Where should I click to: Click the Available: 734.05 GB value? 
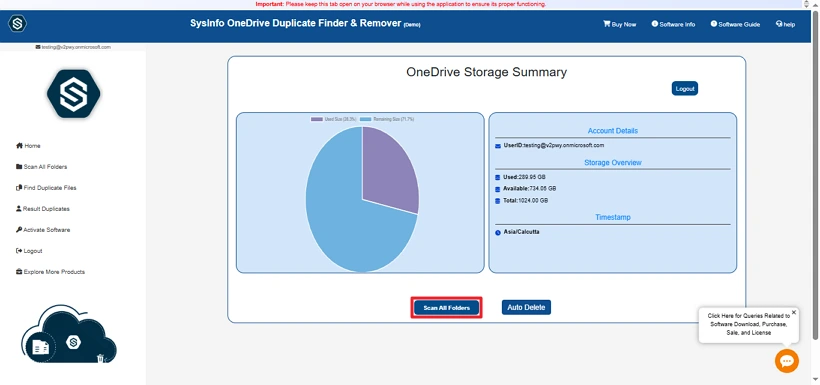click(x=529, y=189)
